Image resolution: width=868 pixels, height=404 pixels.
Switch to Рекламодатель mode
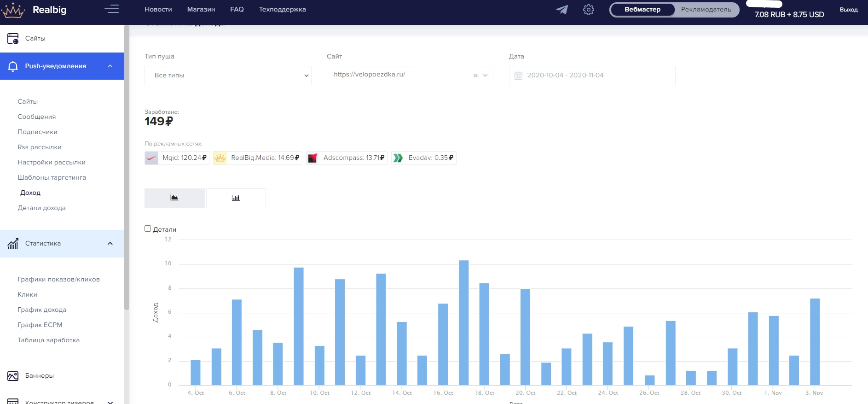tap(706, 10)
